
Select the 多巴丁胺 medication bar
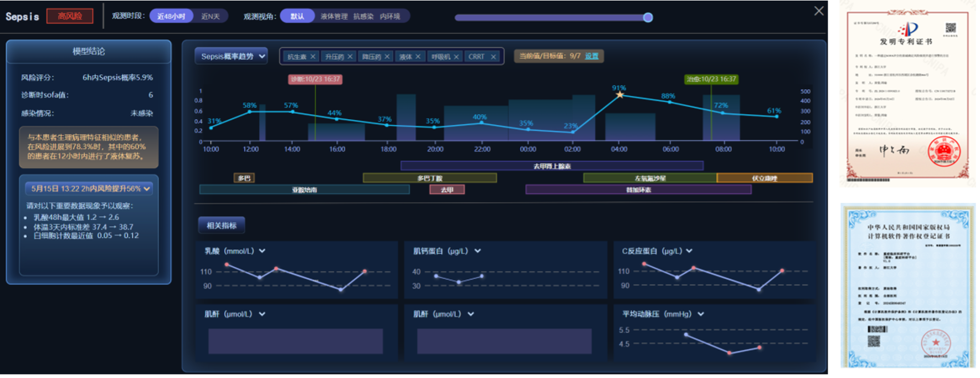[430, 178]
